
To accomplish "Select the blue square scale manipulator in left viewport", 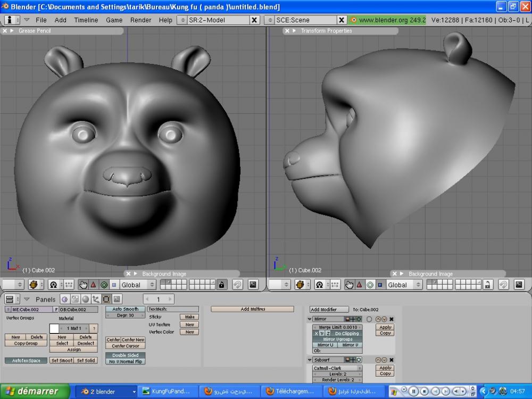I will pos(114,284).
